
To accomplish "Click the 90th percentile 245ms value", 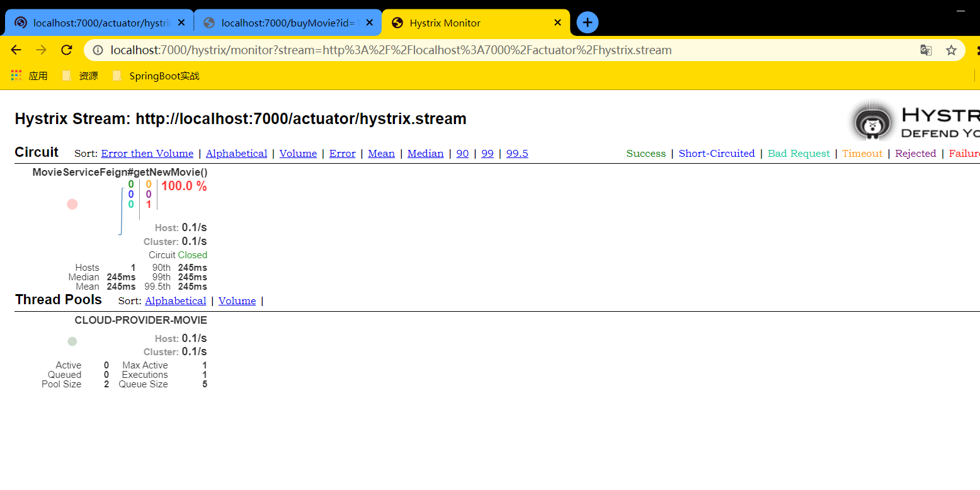I will point(193,268).
